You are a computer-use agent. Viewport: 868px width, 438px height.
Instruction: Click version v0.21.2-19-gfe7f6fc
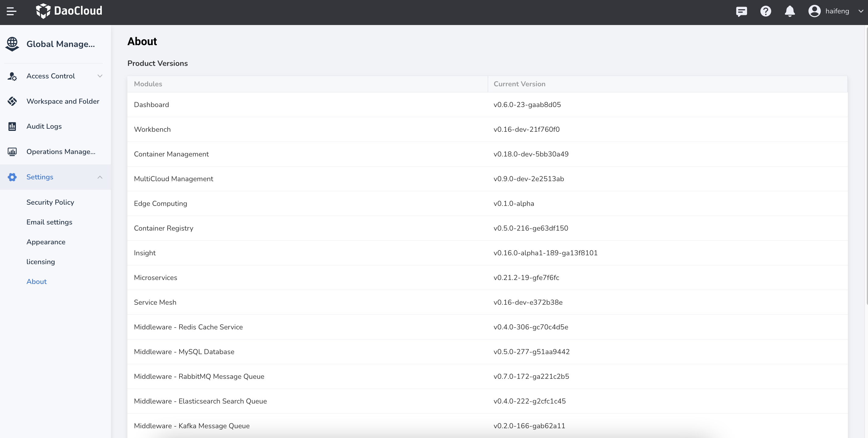tap(526, 278)
